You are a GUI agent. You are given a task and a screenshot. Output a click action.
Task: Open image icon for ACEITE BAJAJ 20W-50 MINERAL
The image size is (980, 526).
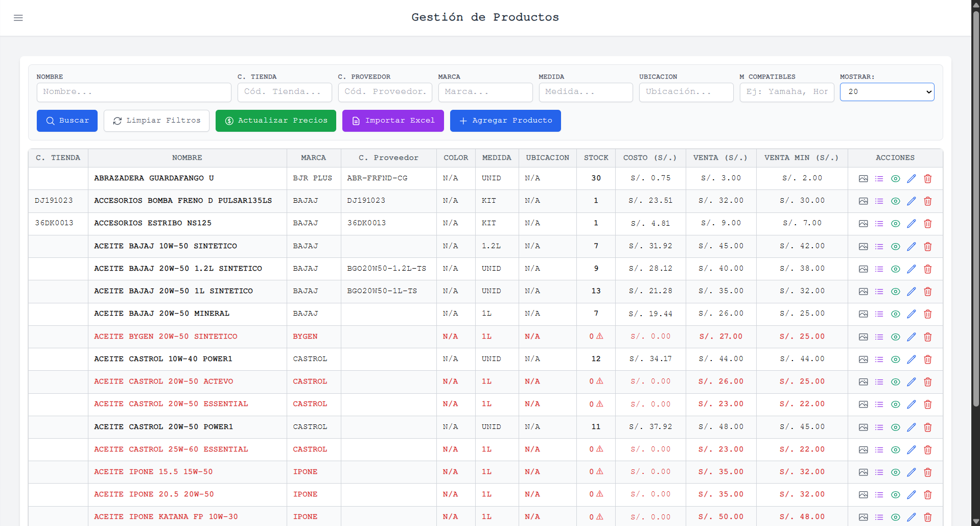coord(864,314)
